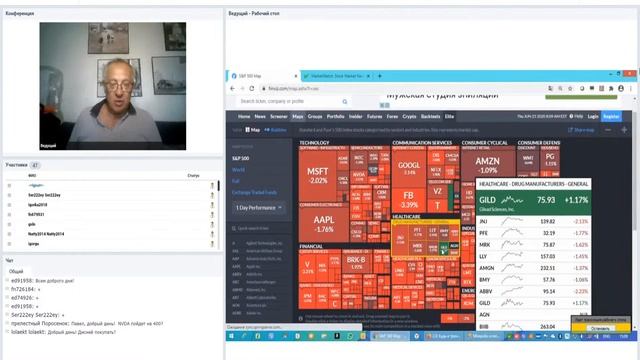The image size is (640, 360).
Task: Open the Groups menu item
Action: (315, 116)
